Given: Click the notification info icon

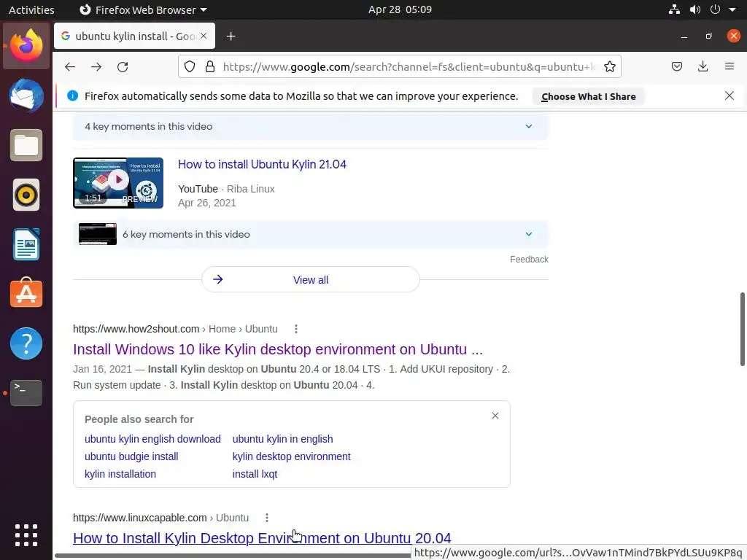Looking at the screenshot, I should click(x=72, y=96).
